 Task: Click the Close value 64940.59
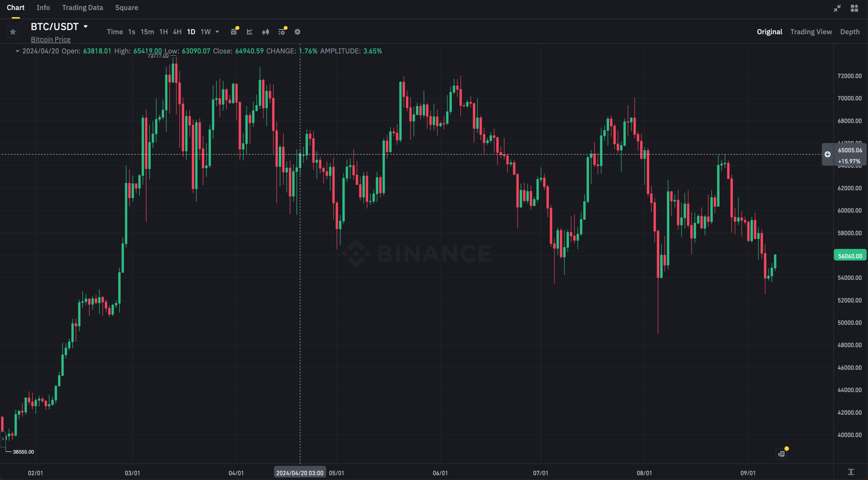click(x=249, y=51)
